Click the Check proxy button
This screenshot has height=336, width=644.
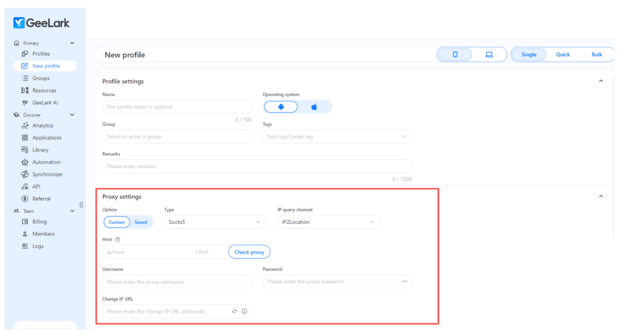[x=249, y=251]
